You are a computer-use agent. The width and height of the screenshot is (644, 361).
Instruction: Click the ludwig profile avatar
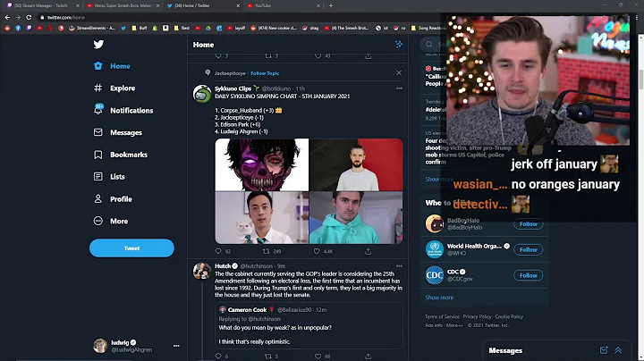pyautogui.click(x=100, y=346)
